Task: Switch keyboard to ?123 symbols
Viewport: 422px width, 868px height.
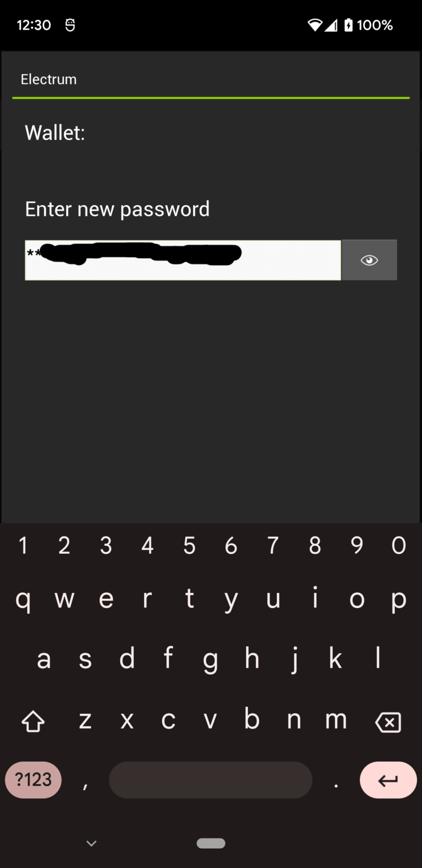Action: pyautogui.click(x=33, y=780)
